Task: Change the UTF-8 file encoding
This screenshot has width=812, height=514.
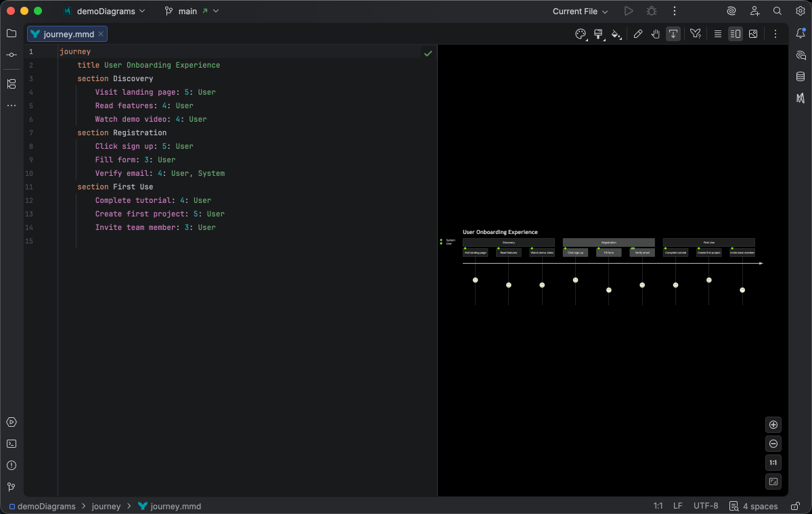Action: (706, 506)
